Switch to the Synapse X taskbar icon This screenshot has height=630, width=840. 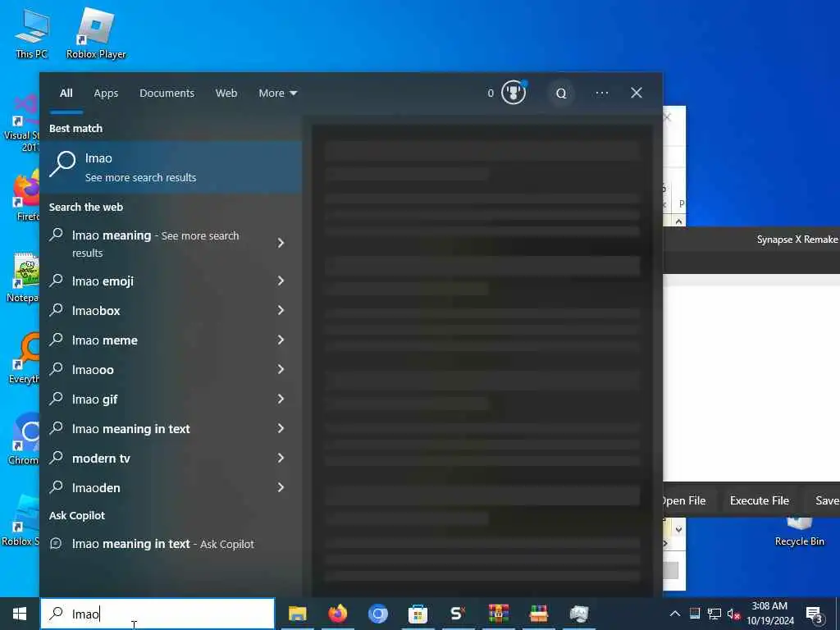click(x=458, y=614)
